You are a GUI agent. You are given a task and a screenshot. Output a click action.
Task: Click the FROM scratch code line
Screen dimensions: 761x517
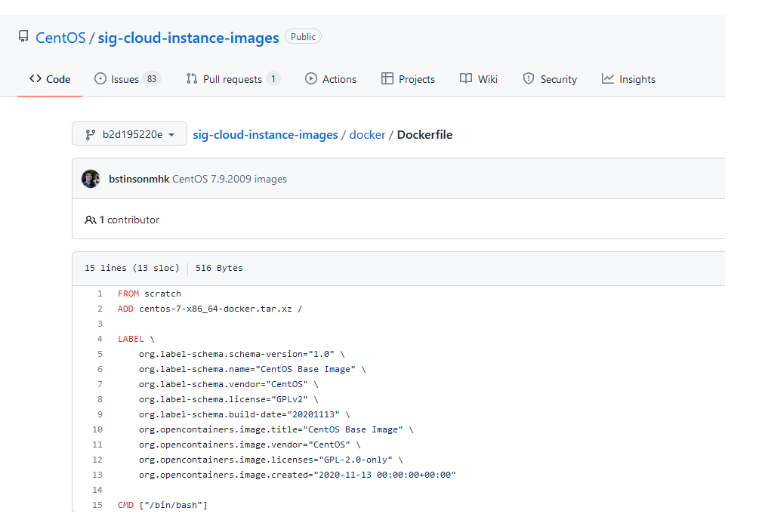click(149, 294)
